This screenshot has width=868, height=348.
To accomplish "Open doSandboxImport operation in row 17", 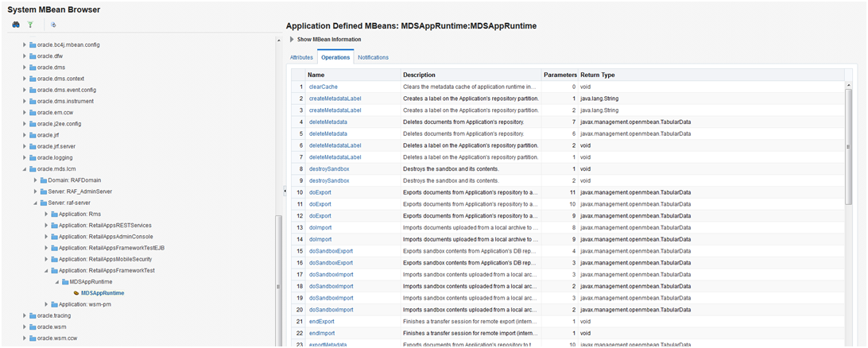I will click(x=331, y=274).
